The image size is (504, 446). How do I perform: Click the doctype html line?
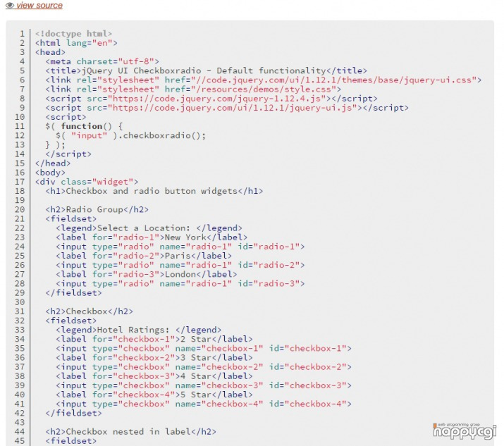pyautogui.click(x=73, y=34)
